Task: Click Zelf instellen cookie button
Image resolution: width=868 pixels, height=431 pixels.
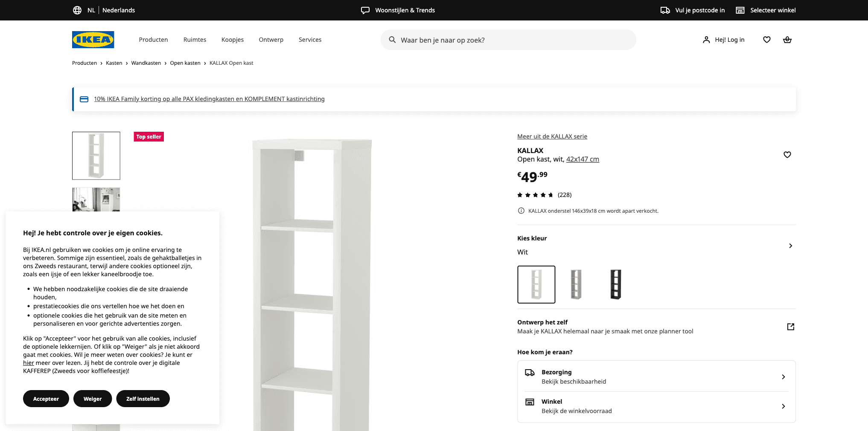Action: [143, 399]
